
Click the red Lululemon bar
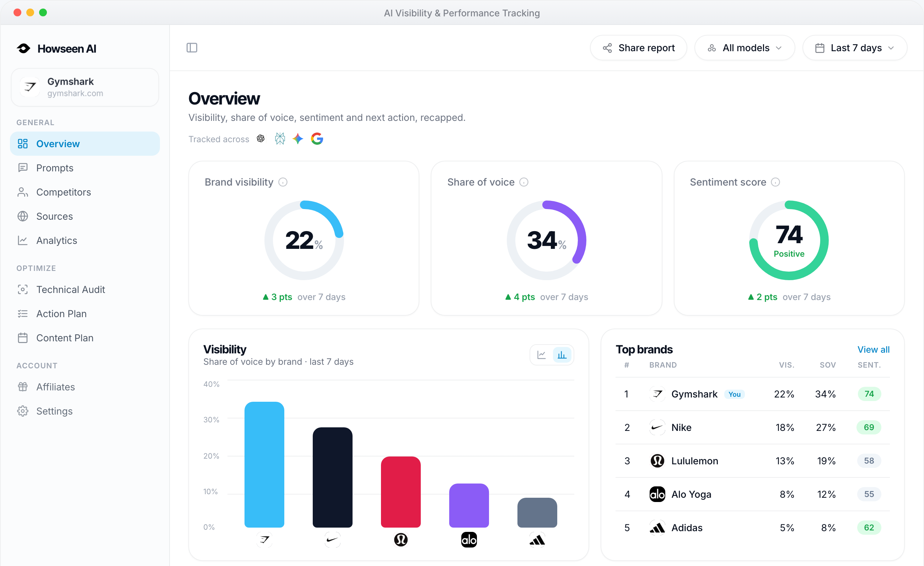(401, 492)
